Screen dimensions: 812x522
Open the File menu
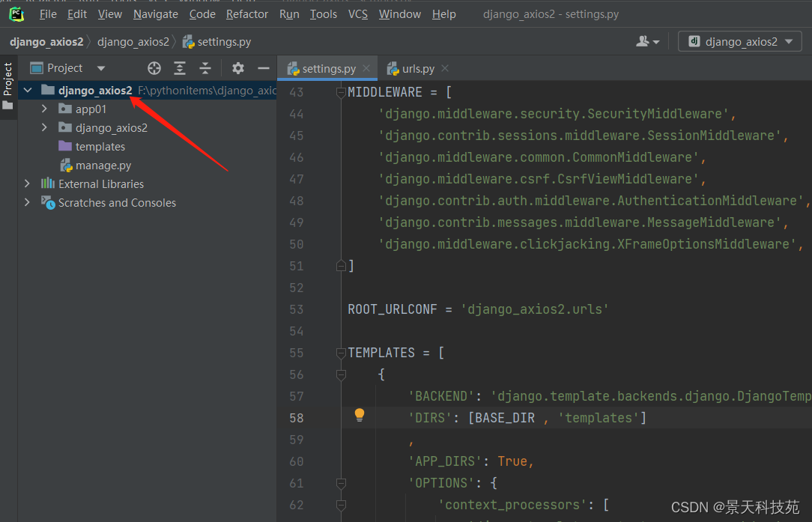coord(48,14)
